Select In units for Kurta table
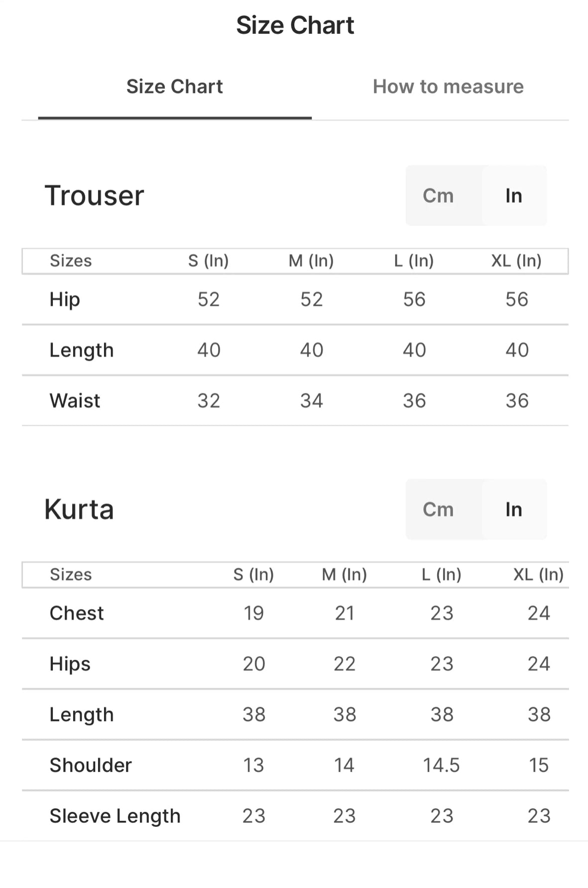The image size is (588, 888). click(513, 509)
